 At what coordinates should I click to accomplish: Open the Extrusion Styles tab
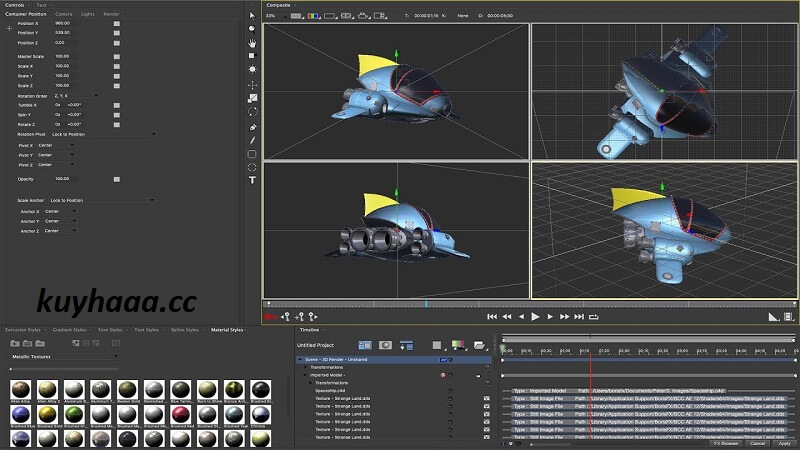(23, 330)
